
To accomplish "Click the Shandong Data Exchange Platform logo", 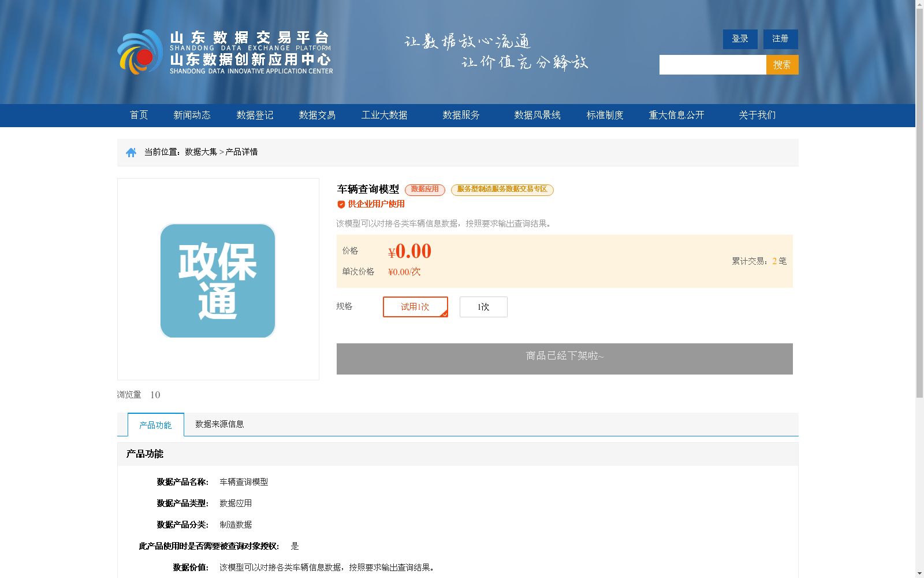I will point(225,52).
